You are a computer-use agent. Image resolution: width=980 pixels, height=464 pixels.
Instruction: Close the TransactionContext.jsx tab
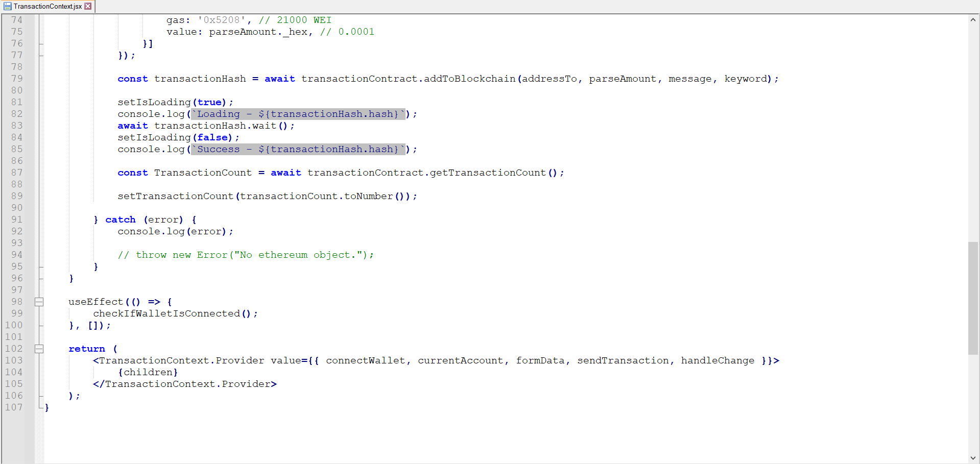pos(88,6)
